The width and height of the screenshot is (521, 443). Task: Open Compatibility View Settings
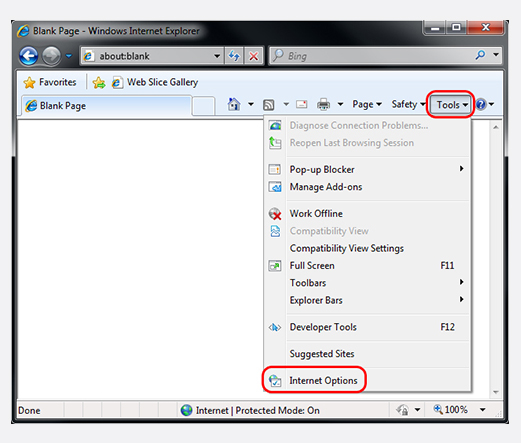(367, 248)
